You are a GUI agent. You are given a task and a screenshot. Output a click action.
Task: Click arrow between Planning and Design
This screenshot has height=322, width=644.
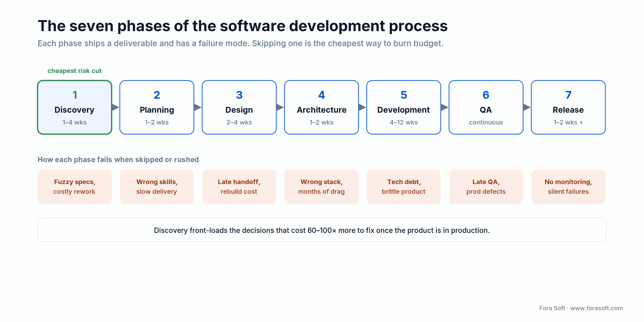point(198,107)
